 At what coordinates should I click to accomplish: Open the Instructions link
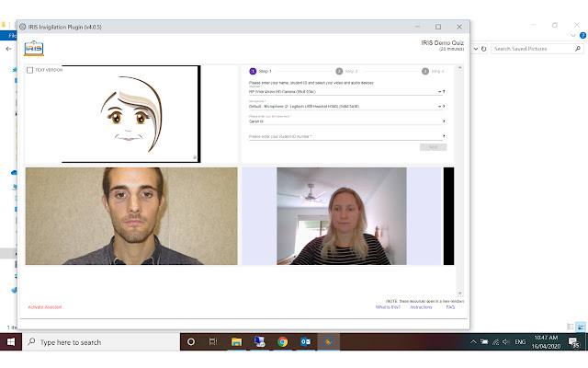point(421,307)
